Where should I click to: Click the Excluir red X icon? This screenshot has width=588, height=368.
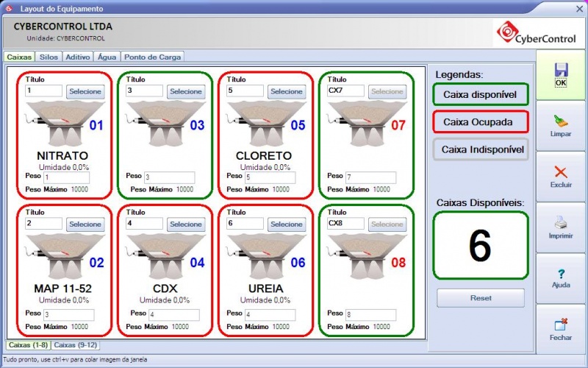click(x=561, y=172)
